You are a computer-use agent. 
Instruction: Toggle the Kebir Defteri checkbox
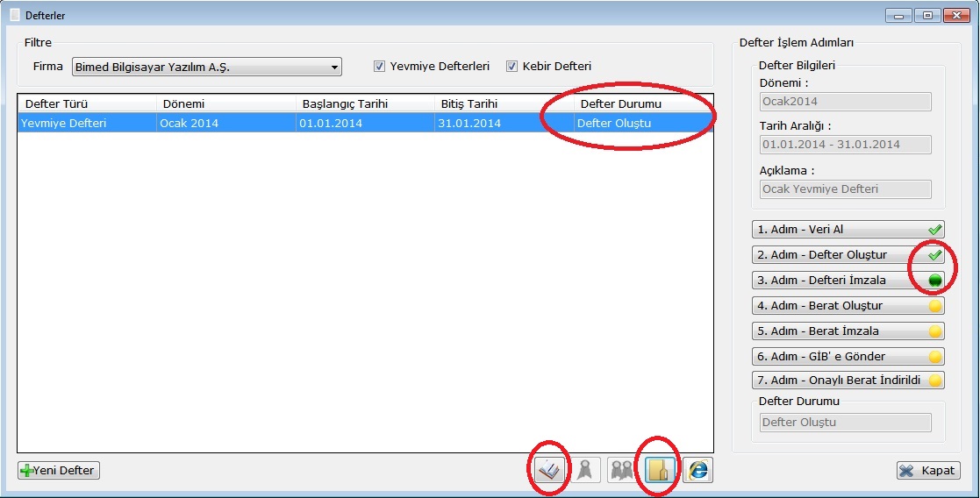(x=511, y=67)
